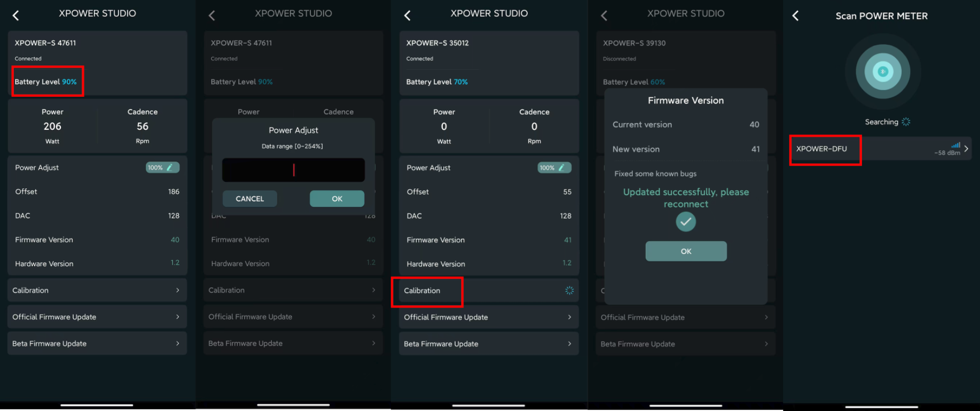The image size is (980, 411).
Task: Select the XPOWER-DFU device name
Action: [x=821, y=149]
